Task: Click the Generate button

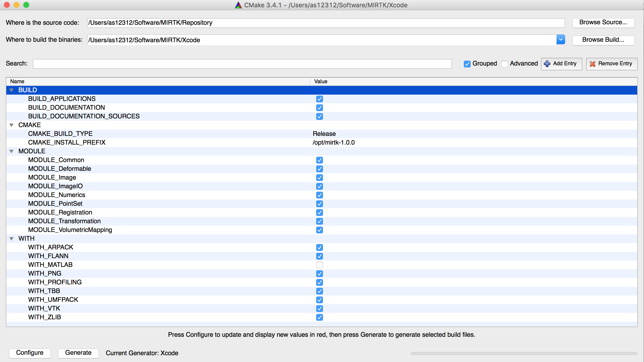Action: click(x=77, y=353)
